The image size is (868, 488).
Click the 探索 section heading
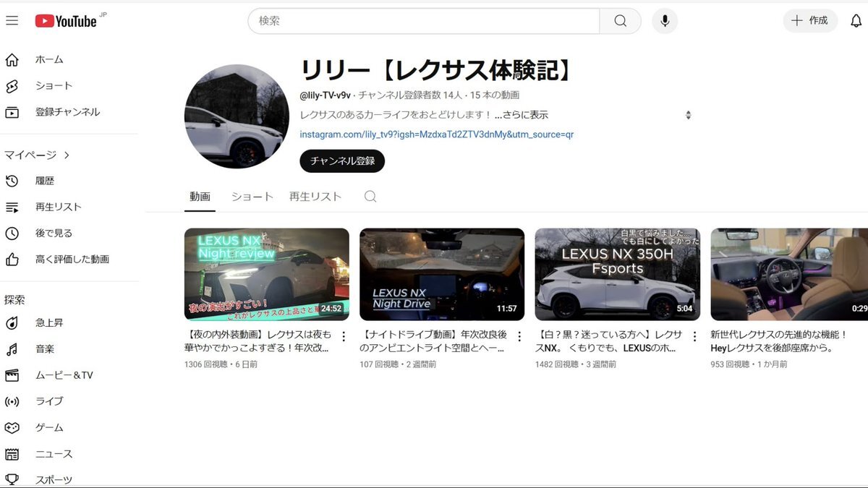[14, 299]
